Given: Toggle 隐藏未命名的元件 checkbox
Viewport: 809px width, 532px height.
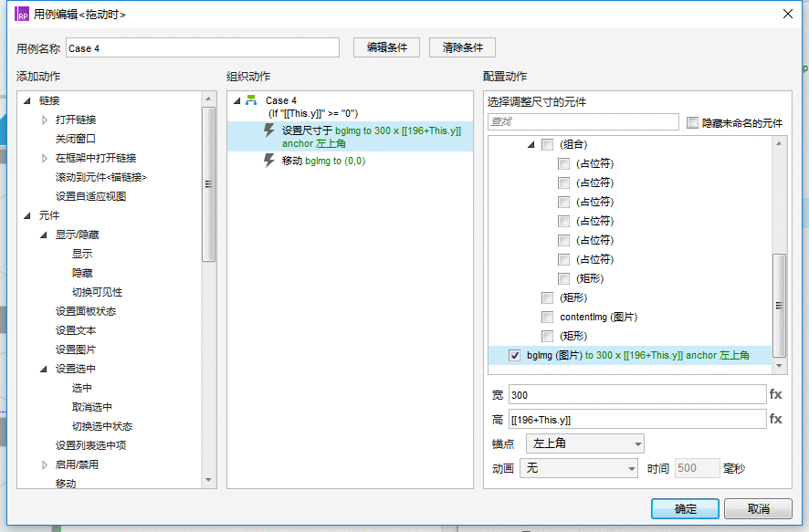Looking at the screenshot, I should click(692, 122).
